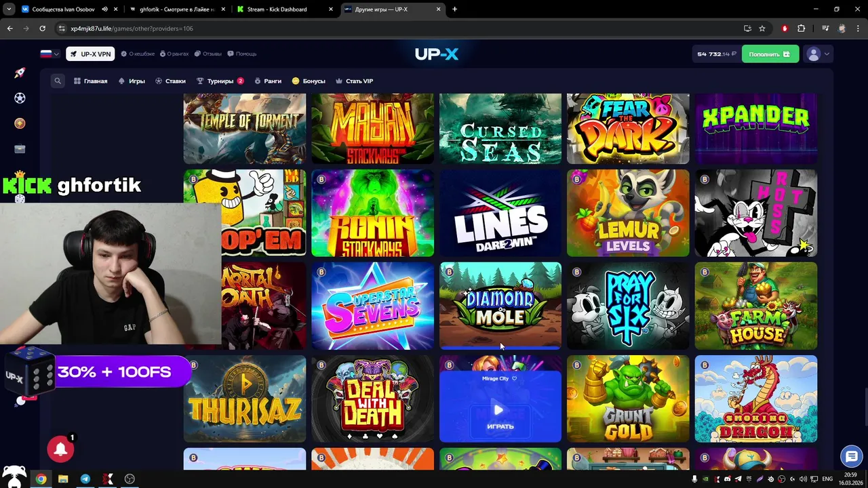Open the Farm House game thumbnail
This screenshot has height=488, width=868.
click(756, 306)
